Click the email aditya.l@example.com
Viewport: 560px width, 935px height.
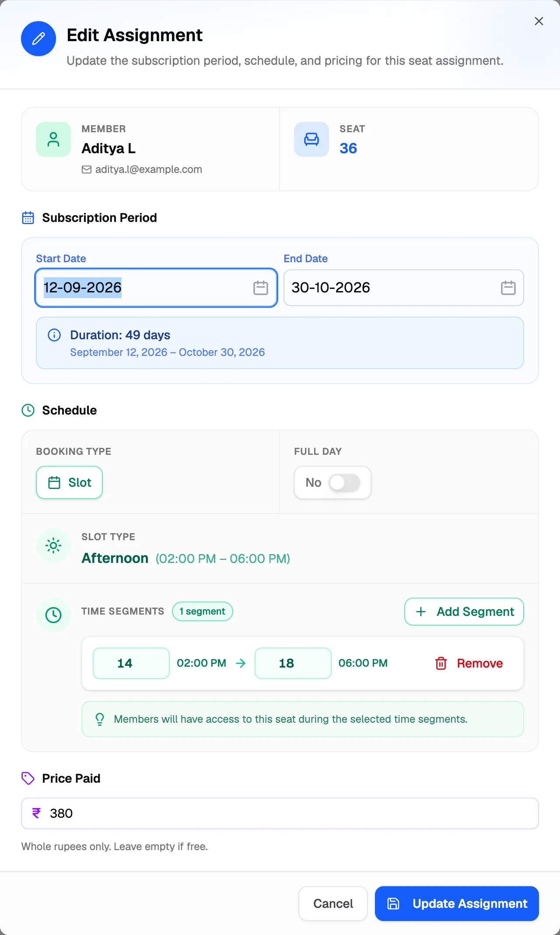(x=149, y=169)
